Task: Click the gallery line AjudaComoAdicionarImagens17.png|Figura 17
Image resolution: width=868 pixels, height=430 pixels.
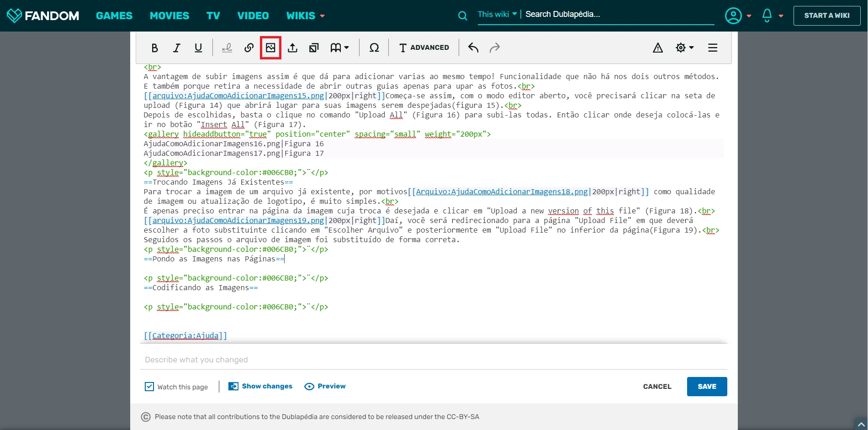Action: pos(233,153)
